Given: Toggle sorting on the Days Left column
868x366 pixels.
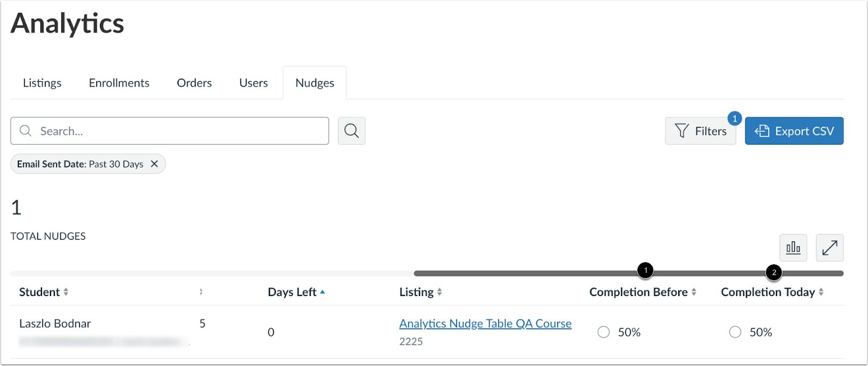Looking at the screenshot, I should pyautogui.click(x=323, y=292).
